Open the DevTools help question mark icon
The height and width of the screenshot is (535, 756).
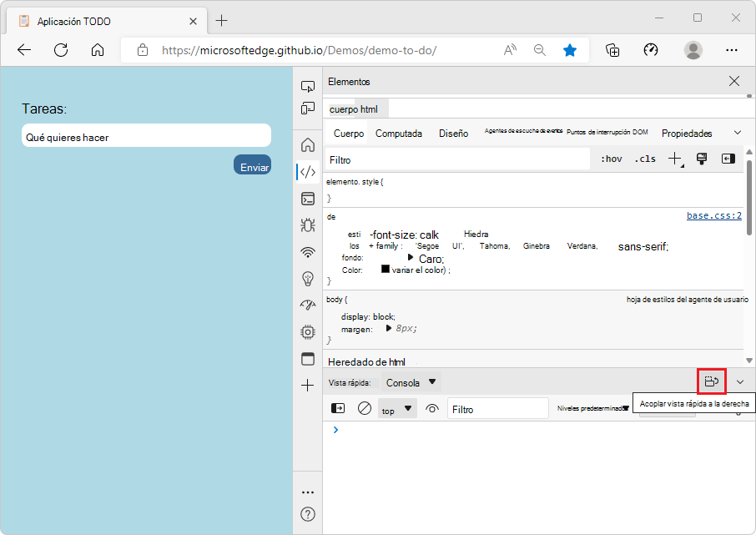(308, 514)
